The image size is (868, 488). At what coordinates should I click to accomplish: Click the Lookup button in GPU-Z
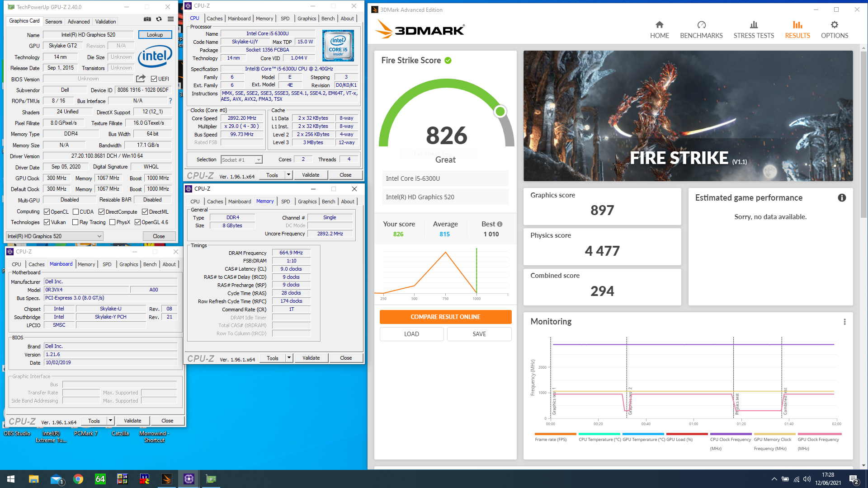pos(155,35)
